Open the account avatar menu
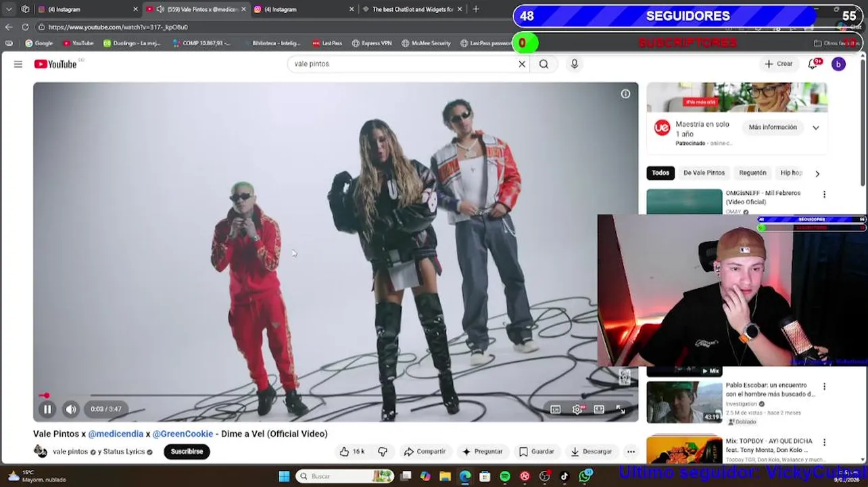 click(838, 64)
